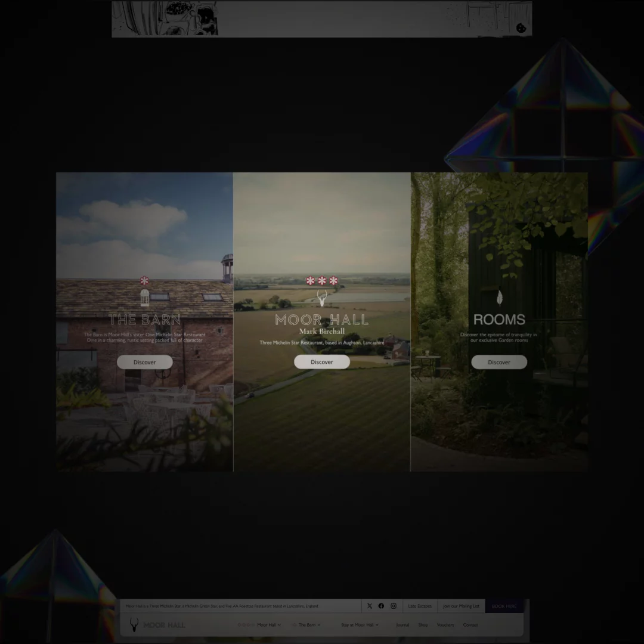Open the Facebook social icon
Image resolution: width=644 pixels, height=644 pixels.
click(x=381, y=606)
